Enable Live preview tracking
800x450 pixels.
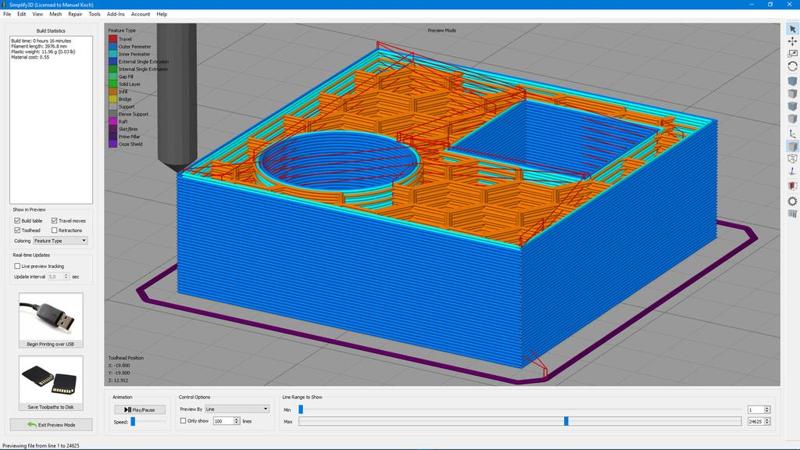pos(18,267)
